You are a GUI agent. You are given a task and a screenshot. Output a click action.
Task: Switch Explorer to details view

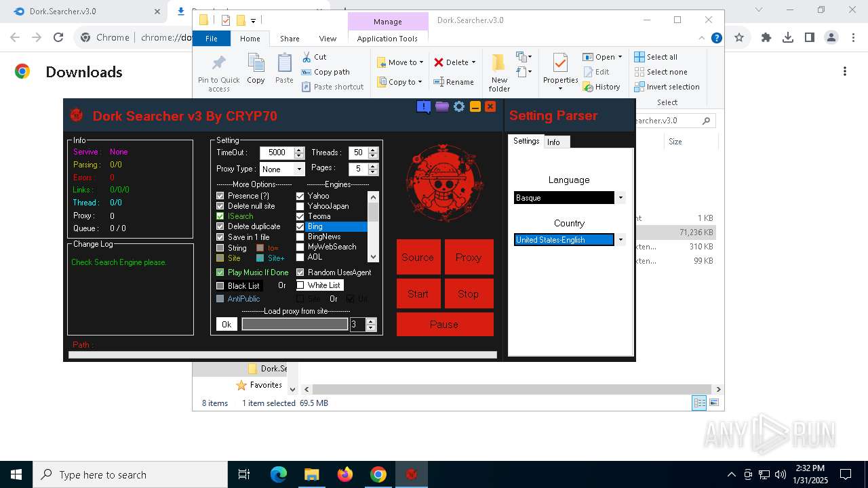pyautogui.click(x=698, y=403)
